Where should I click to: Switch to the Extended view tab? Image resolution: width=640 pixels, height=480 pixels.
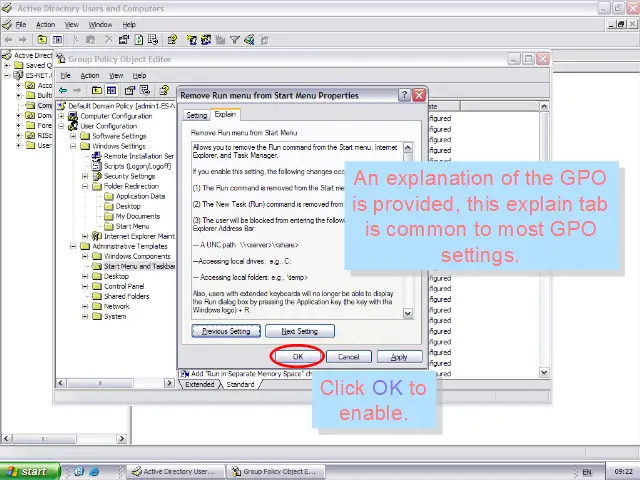pyautogui.click(x=199, y=384)
